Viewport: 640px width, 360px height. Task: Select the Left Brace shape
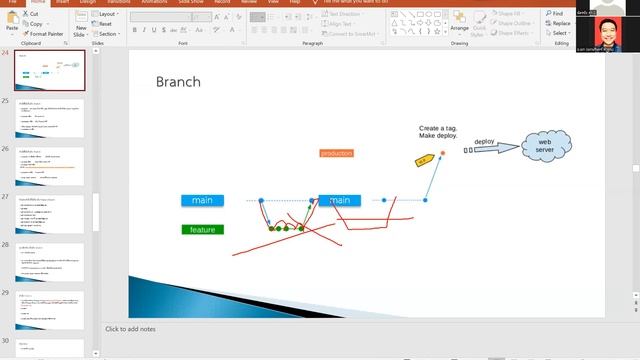[420, 31]
